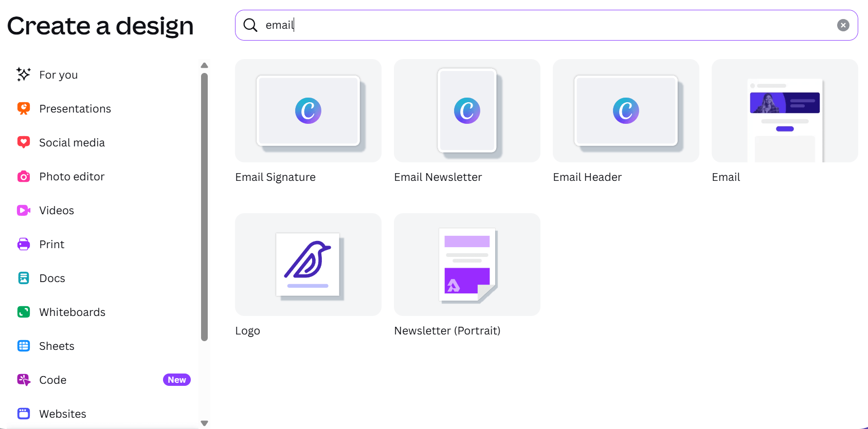Click the Presentations icon in sidebar
This screenshot has height=429, width=868.
coord(23,108)
